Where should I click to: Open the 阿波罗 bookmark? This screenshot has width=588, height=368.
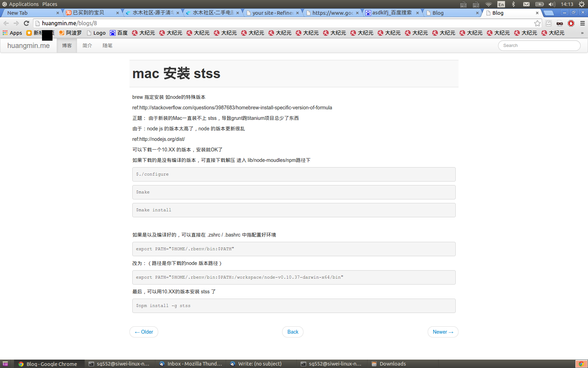coord(70,33)
